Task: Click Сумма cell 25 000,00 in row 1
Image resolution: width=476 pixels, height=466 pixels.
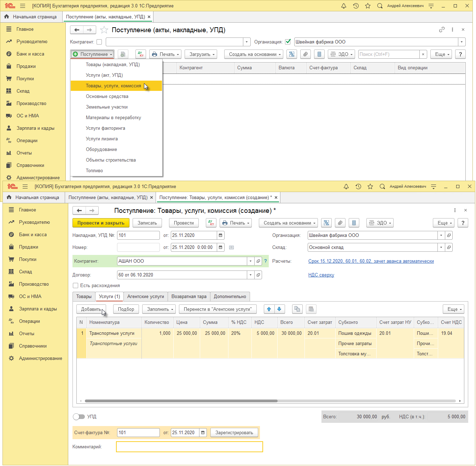Action: click(x=214, y=333)
